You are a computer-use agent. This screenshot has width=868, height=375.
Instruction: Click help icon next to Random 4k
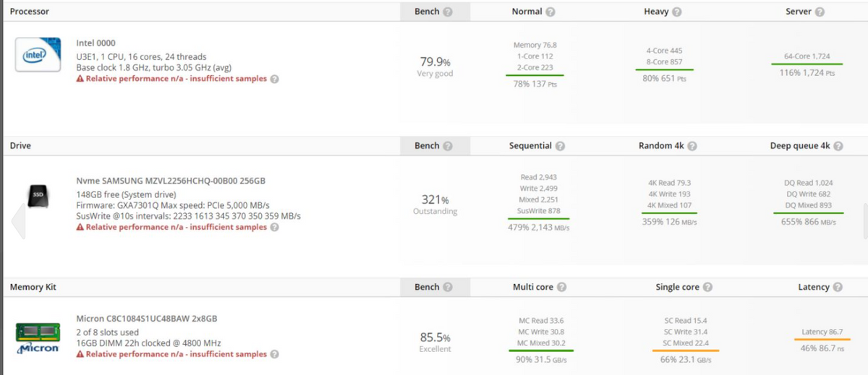692,146
